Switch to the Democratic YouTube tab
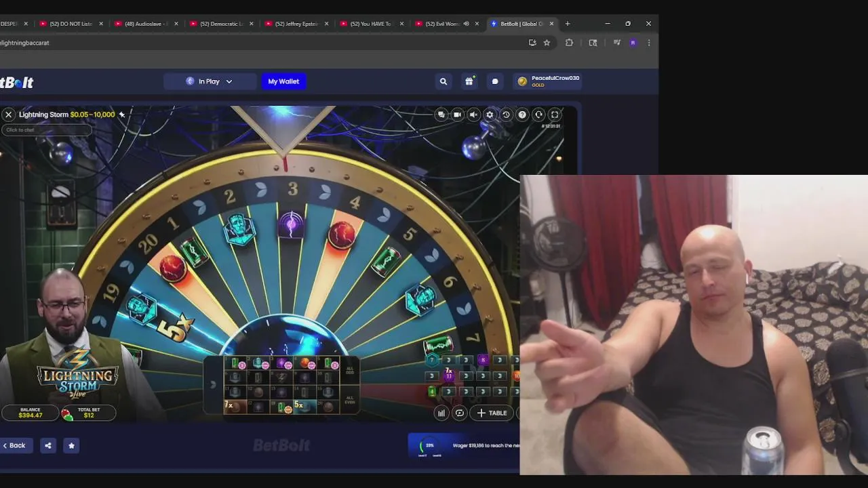The image size is (868, 488). pos(221,24)
